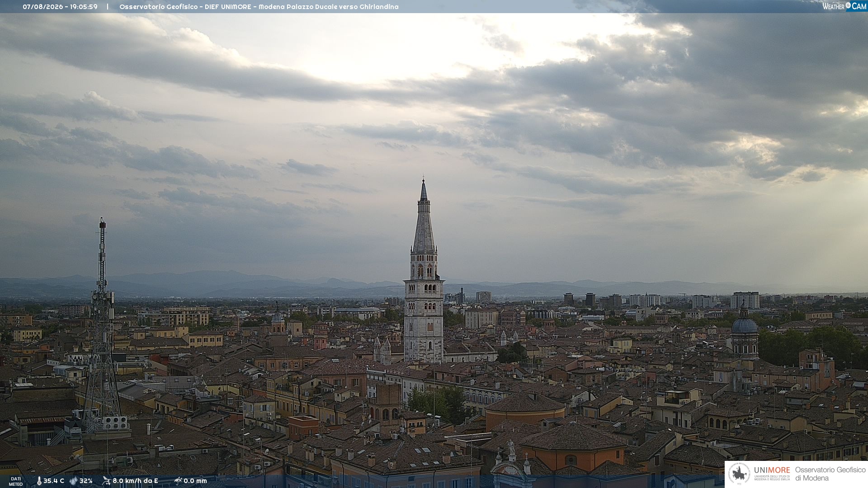Image resolution: width=868 pixels, height=488 pixels.
Task: Click the Osservatorio Geofisico di Modena text
Action: pos(830,474)
